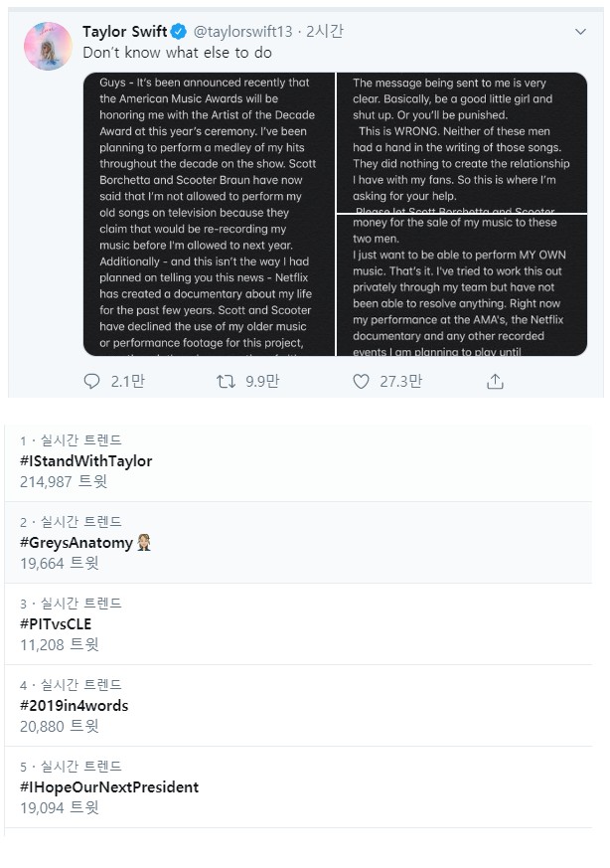
Task: Open the top-right statement image
Action: coord(462,142)
